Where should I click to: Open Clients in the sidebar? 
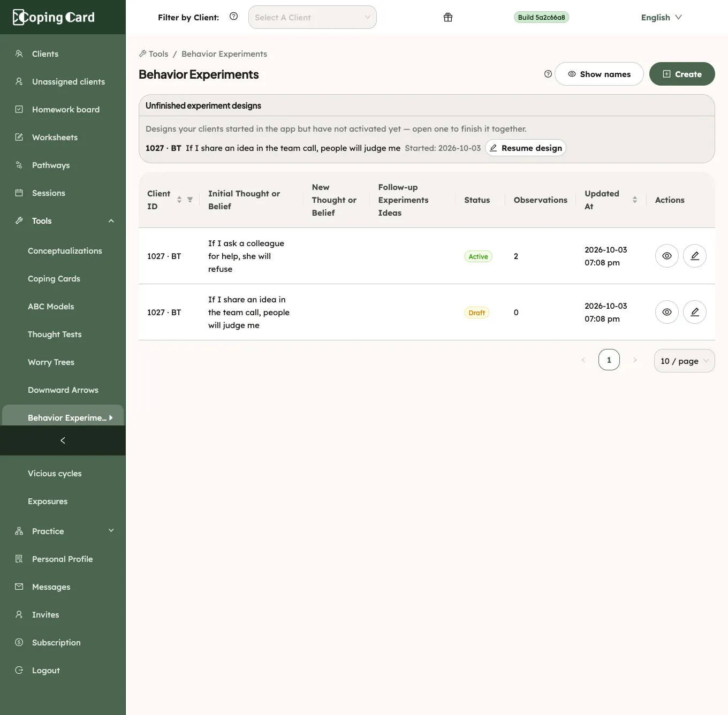coord(63,54)
